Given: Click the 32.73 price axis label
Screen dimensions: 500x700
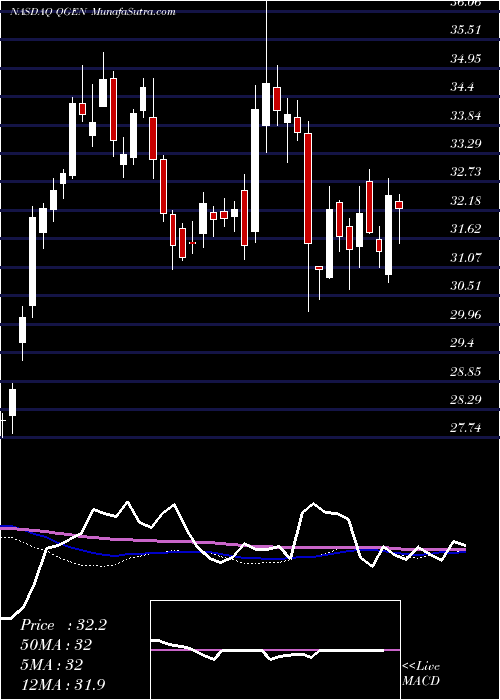Looking at the screenshot, I should [465, 172].
